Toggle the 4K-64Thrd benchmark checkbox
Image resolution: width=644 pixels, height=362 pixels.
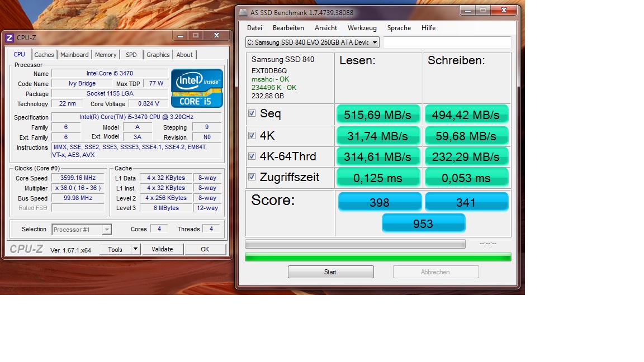(x=252, y=156)
